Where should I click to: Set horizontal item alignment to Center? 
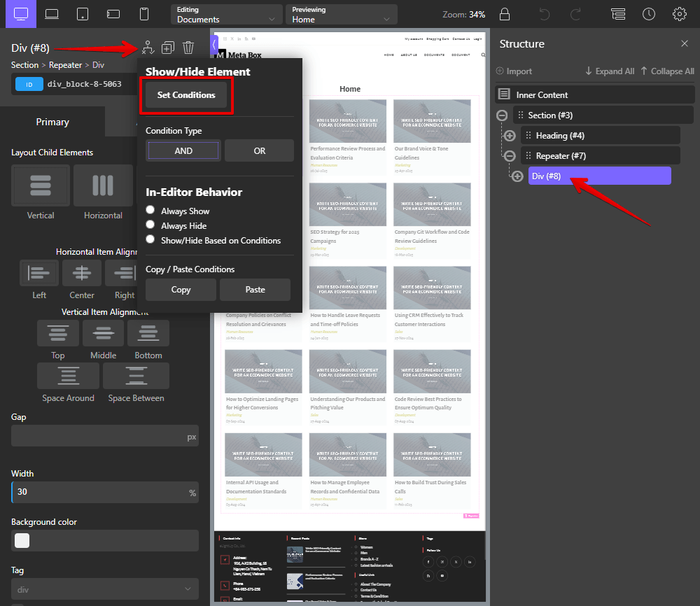click(81, 273)
